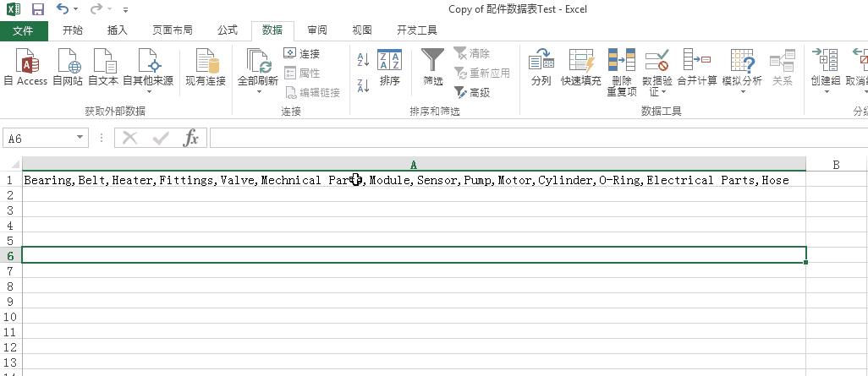Click Text to Columns (分列) icon
This screenshot has height=376, width=868.
tap(541, 67)
